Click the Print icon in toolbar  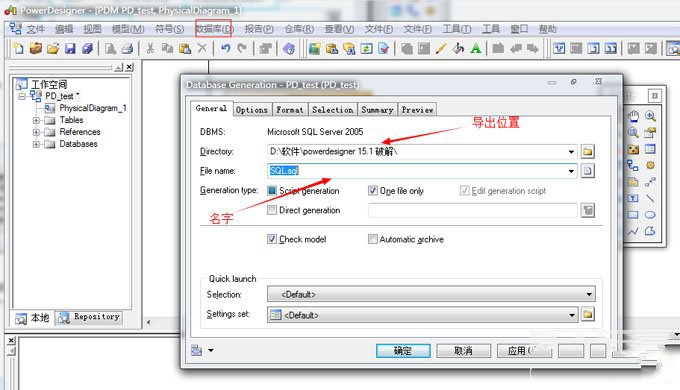click(127, 49)
